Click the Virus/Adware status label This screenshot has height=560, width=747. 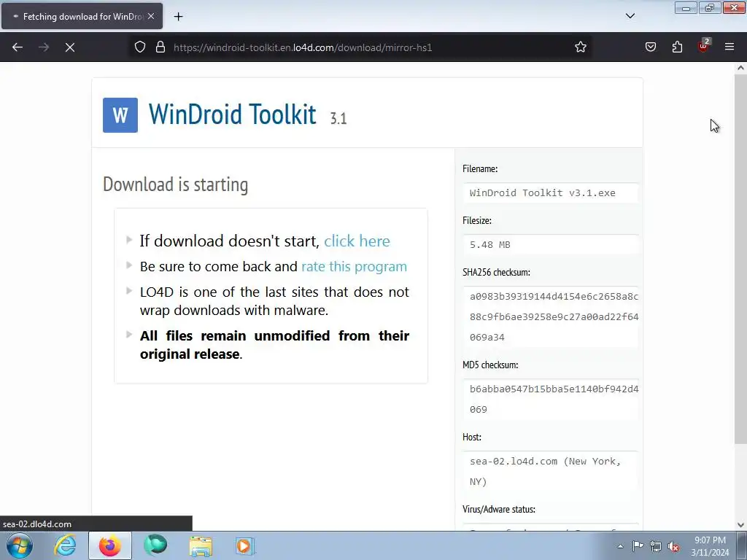[x=499, y=509]
